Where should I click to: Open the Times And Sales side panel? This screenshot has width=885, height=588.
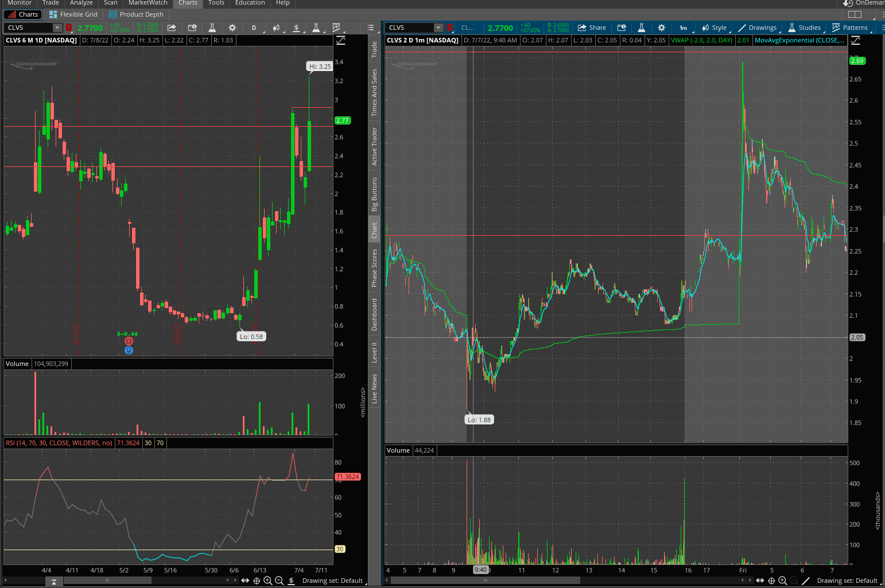click(374, 92)
